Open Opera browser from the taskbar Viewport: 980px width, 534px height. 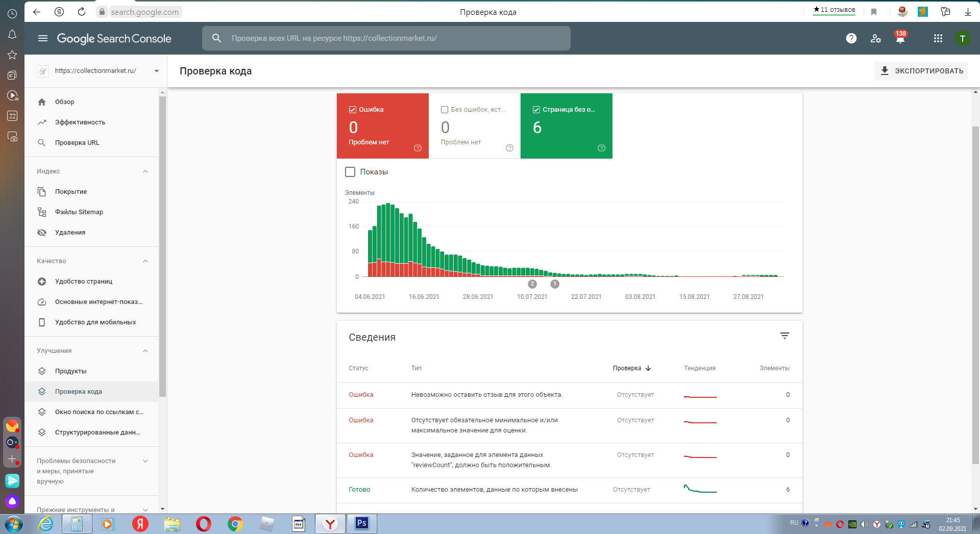[203, 524]
